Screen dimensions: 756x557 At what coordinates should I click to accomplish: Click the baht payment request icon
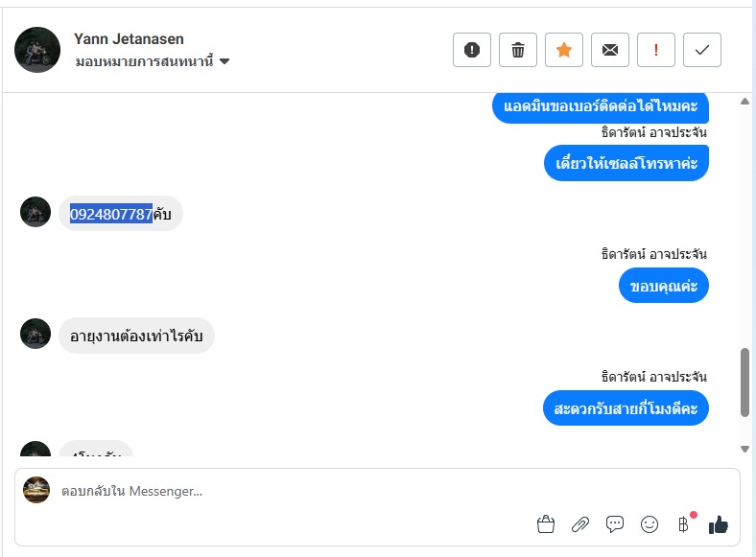pos(683,524)
